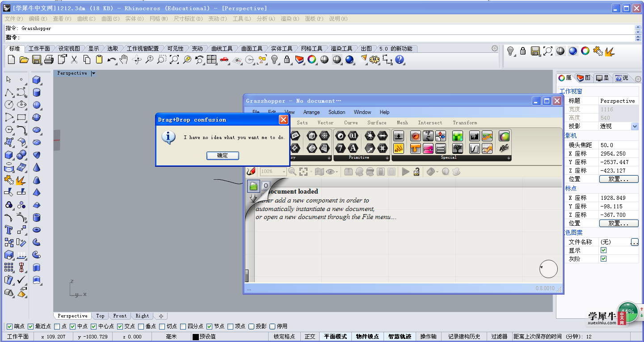Click the Grasshopper open file green folder icon
Screen dimensions: 644x342
[253, 186]
